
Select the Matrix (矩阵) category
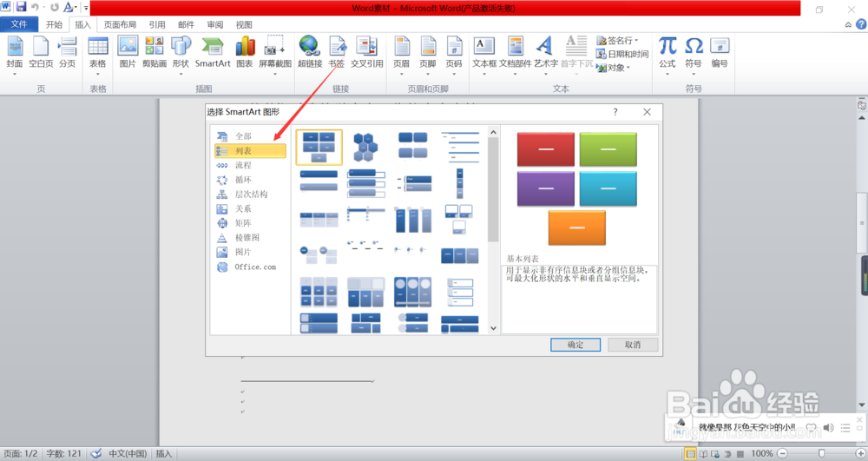(250, 223)
